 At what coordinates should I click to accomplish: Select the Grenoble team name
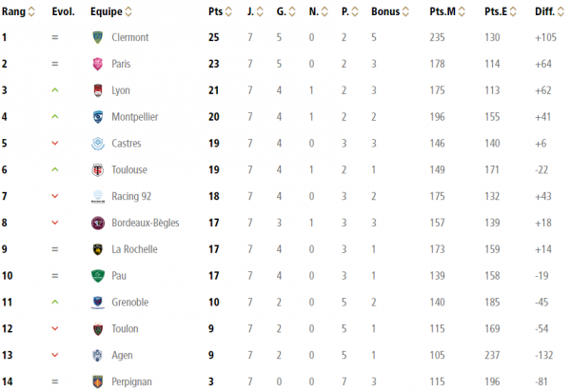pyautogui.click(x=130, y=303)
